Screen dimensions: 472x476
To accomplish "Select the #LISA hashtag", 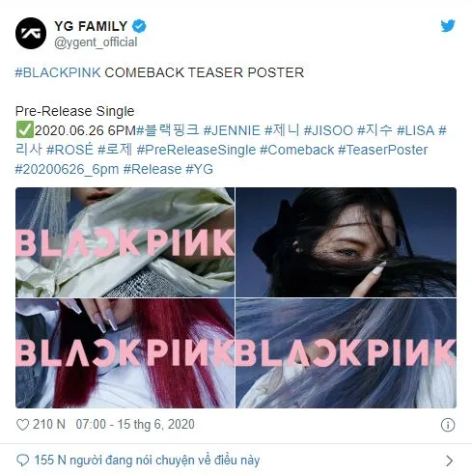I will coord(415,130).
